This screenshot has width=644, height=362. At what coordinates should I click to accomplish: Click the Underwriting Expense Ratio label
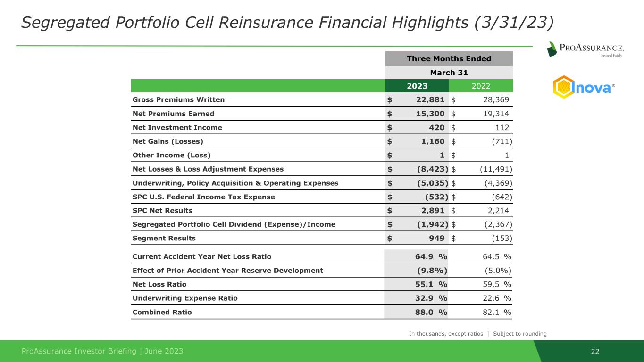185,298
